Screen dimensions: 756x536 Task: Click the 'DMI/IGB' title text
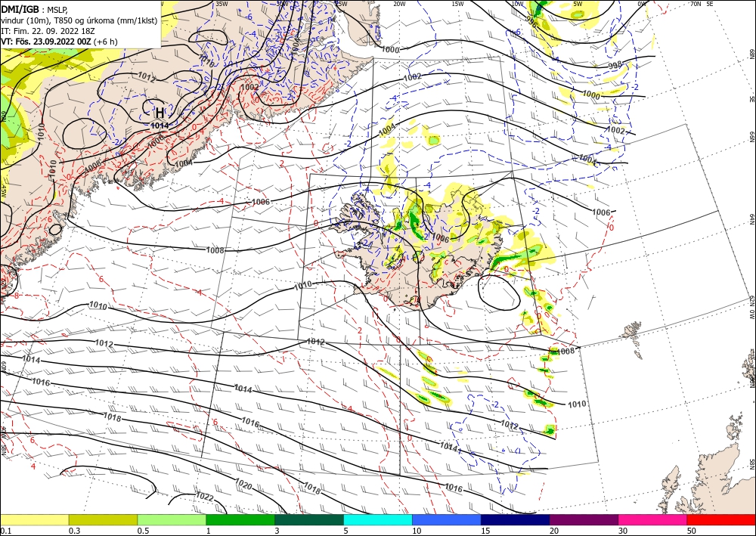point(20,9)
